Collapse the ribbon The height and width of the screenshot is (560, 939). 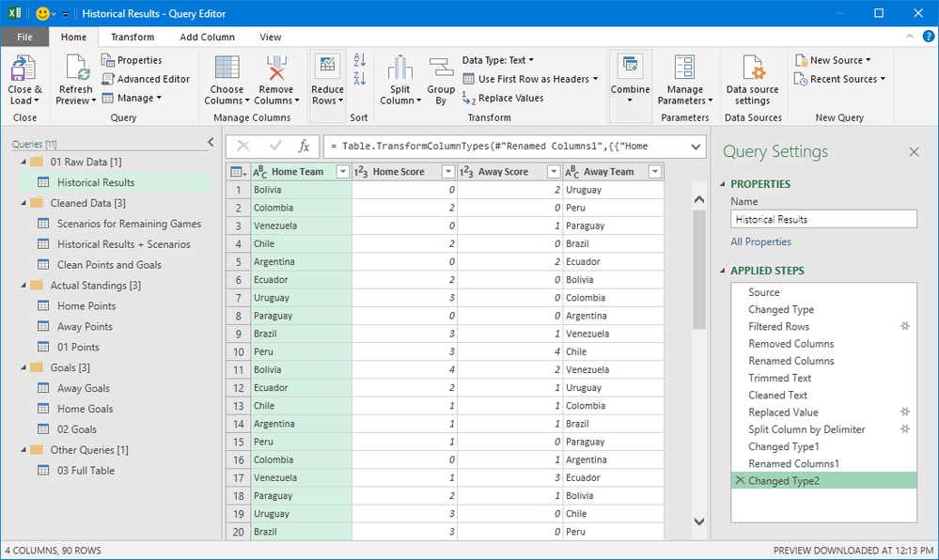point(910,37)
